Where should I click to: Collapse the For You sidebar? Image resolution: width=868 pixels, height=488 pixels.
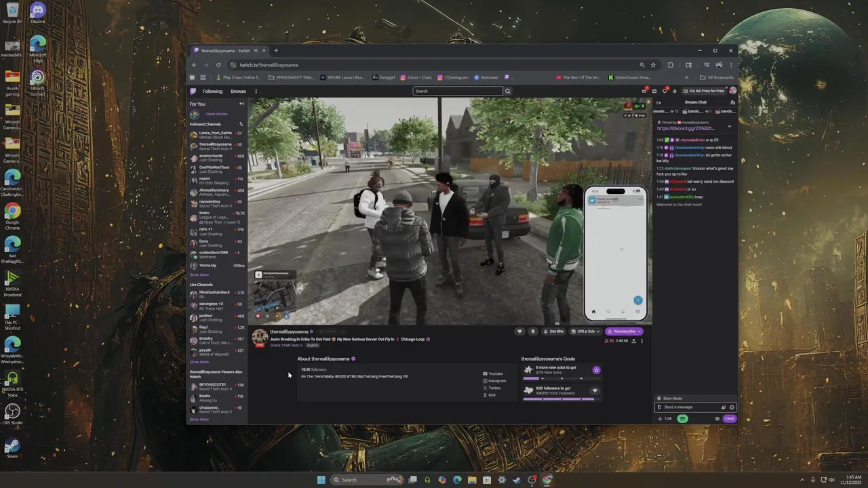(241, 104)
